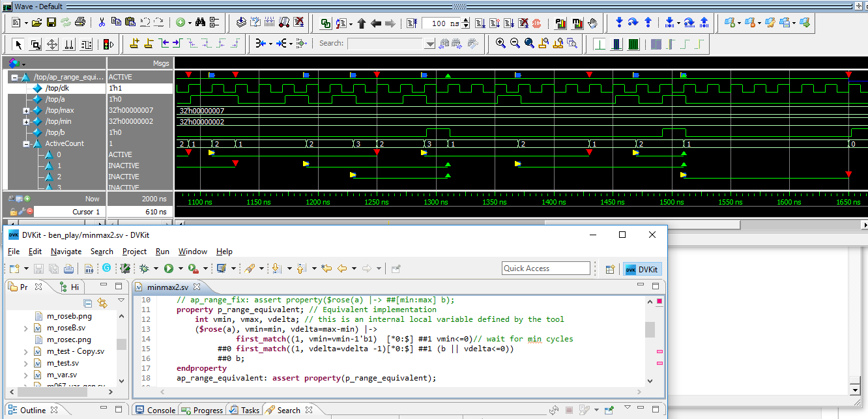The width and height of the screenshot is (868, 419).
Task: Click the Insert Cursor icon
Action: [134, 44]
